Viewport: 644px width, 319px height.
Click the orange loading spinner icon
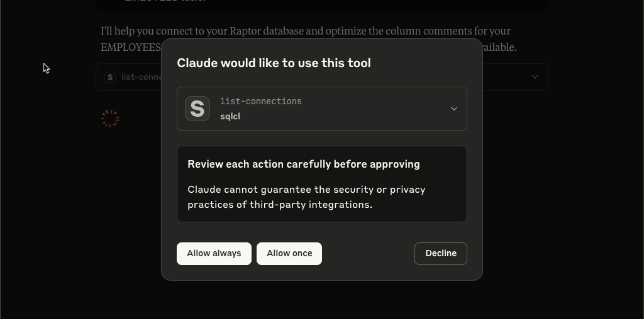point(110,119)
